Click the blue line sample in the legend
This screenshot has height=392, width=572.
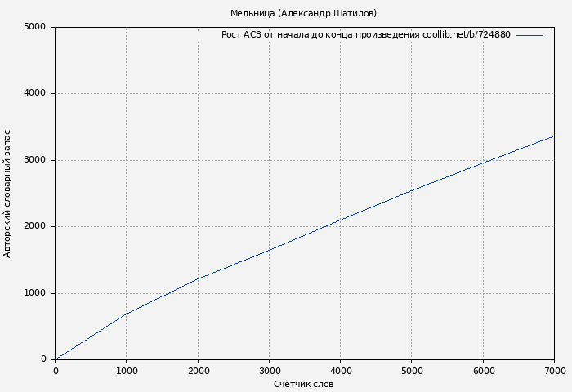click(530, 35)
